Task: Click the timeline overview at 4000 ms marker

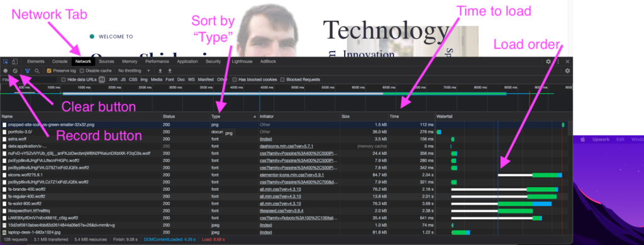Action: click(236, 88)
